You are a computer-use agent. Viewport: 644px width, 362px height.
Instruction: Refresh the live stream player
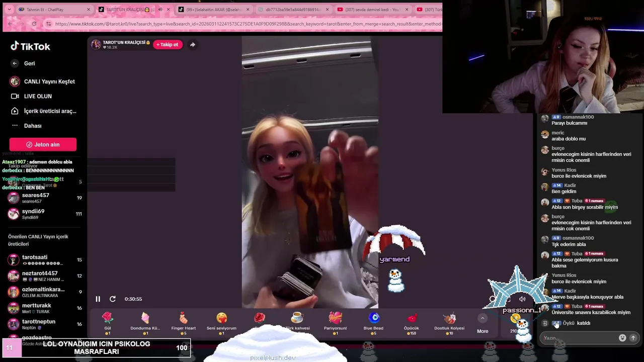[x=113, y=299]
